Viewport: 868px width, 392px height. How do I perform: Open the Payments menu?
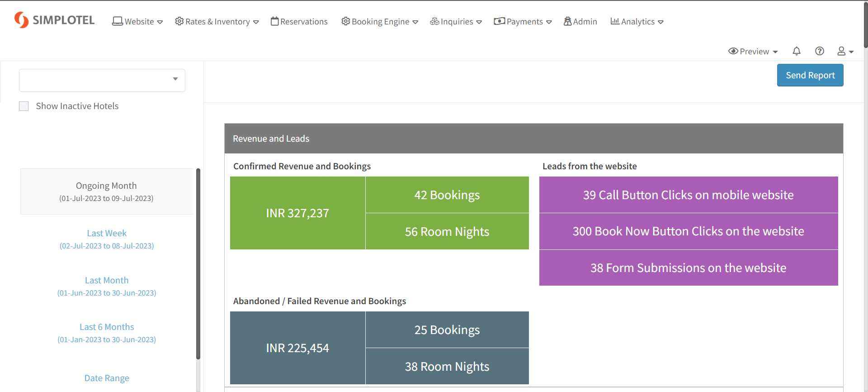523,22
